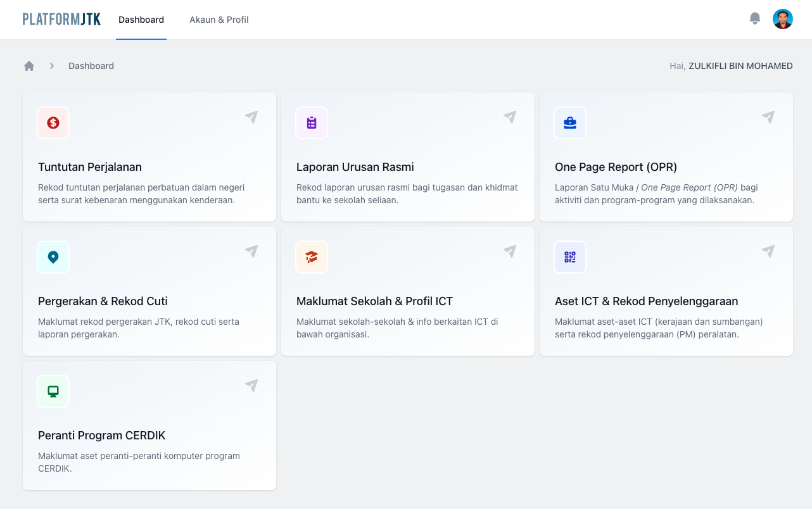This screenshot has height=509, width=812.
Task: Select the Dashboard tab in the top navigation
Action: pos(141,20)
